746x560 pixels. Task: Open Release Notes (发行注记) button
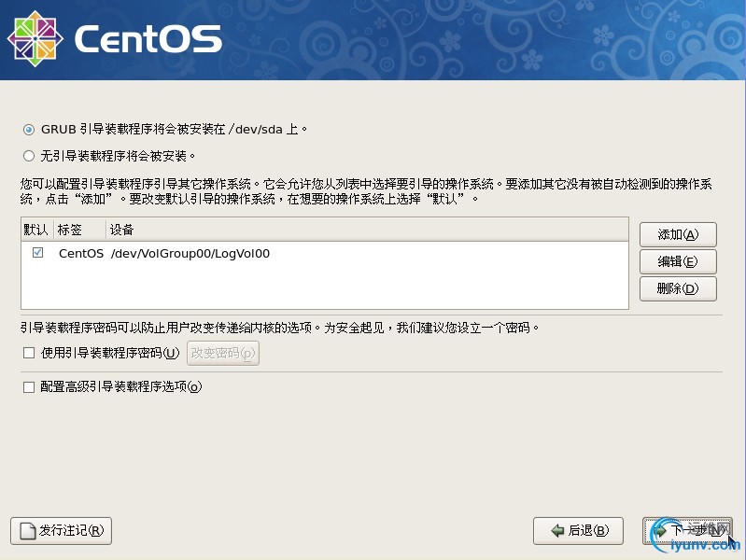pos(61,530)
